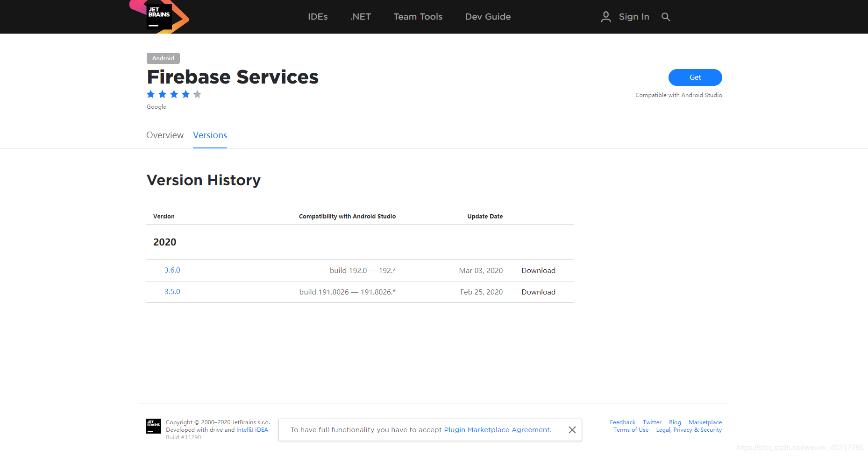Select the Versions tab

point(210,135)
